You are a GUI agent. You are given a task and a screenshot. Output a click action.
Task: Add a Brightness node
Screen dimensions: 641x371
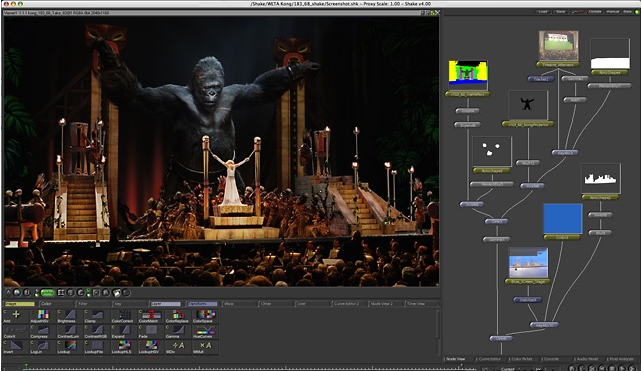70,315
